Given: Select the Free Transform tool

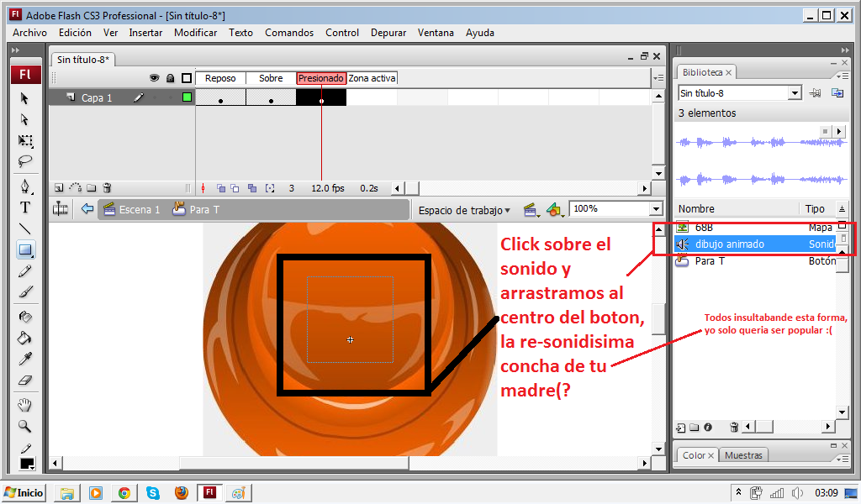Looking at the screenshot, I should point(25,140).
